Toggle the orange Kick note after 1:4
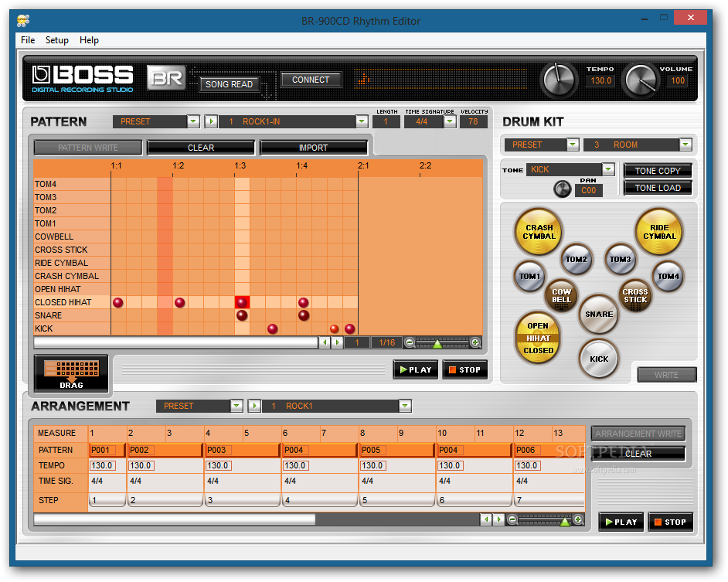 [335, 328]
